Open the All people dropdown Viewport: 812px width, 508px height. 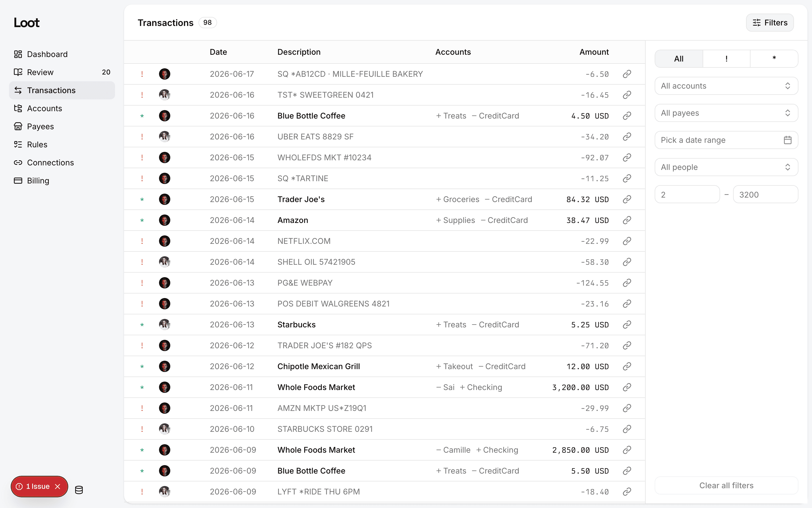click(727, 167)
